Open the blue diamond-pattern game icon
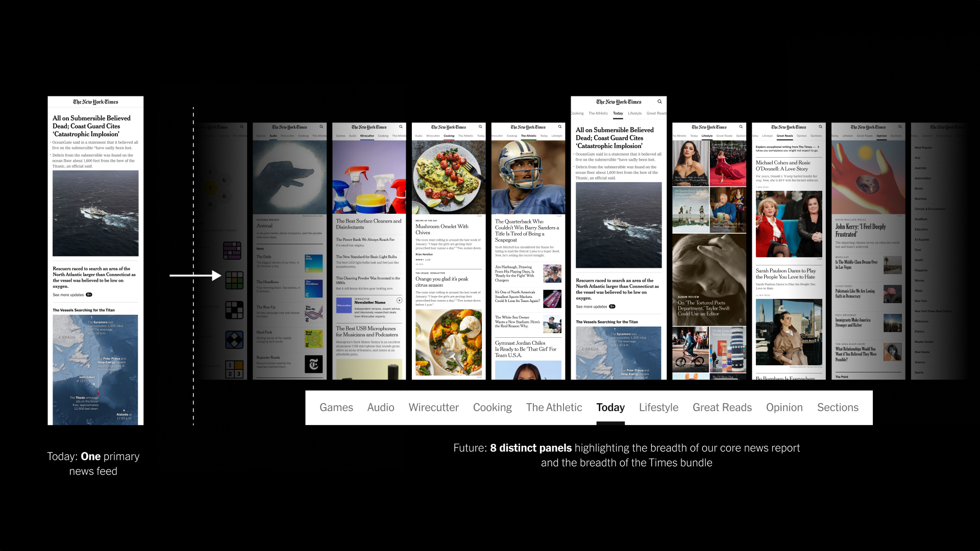 coord(234,340)
